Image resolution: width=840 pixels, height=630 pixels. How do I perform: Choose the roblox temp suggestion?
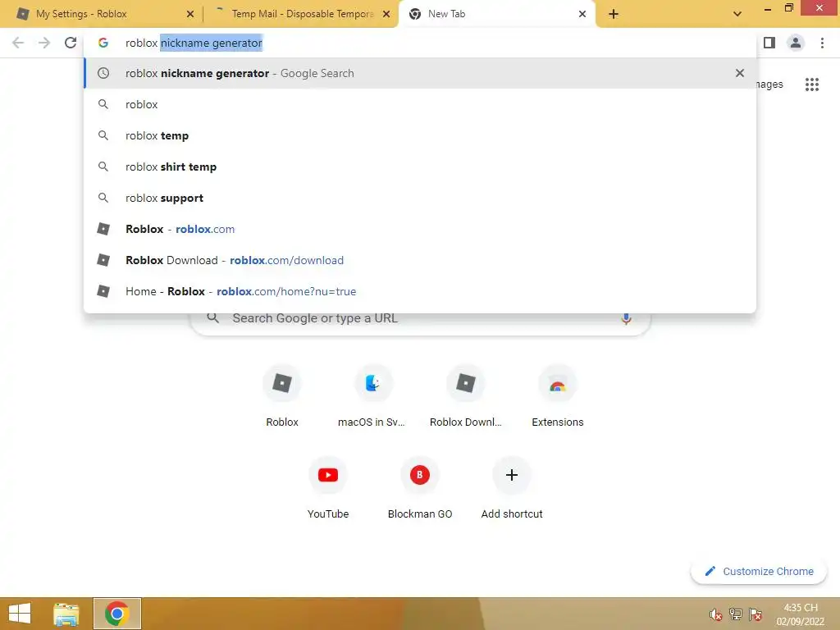pyautogui.click(x=420, y=135)
